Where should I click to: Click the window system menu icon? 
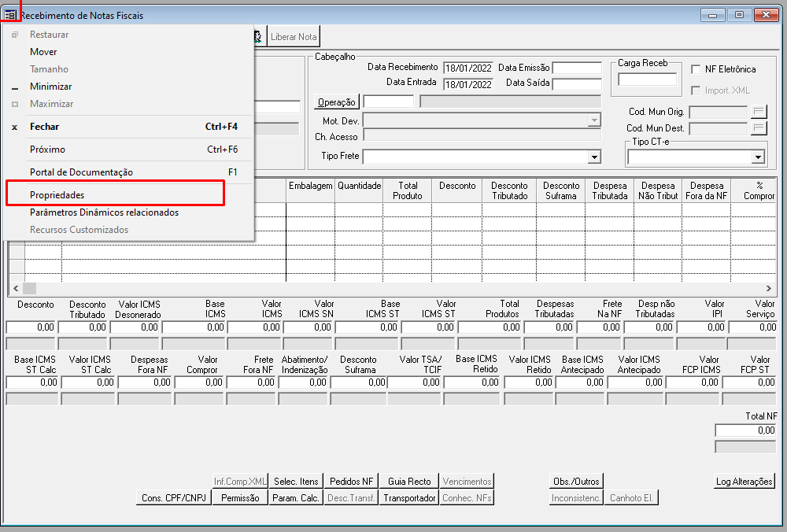(x=10, y=15)
